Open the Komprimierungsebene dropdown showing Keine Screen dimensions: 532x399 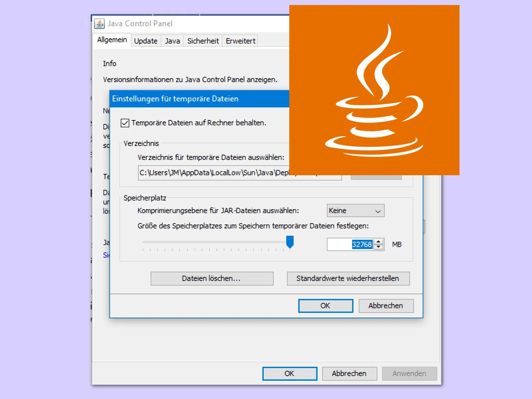(x=356, y=210)
